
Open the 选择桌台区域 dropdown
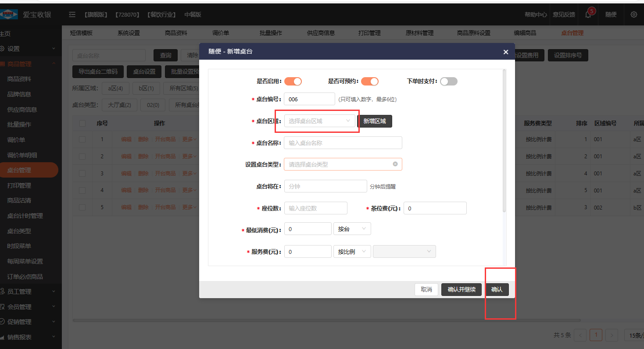tap(319, 121)
